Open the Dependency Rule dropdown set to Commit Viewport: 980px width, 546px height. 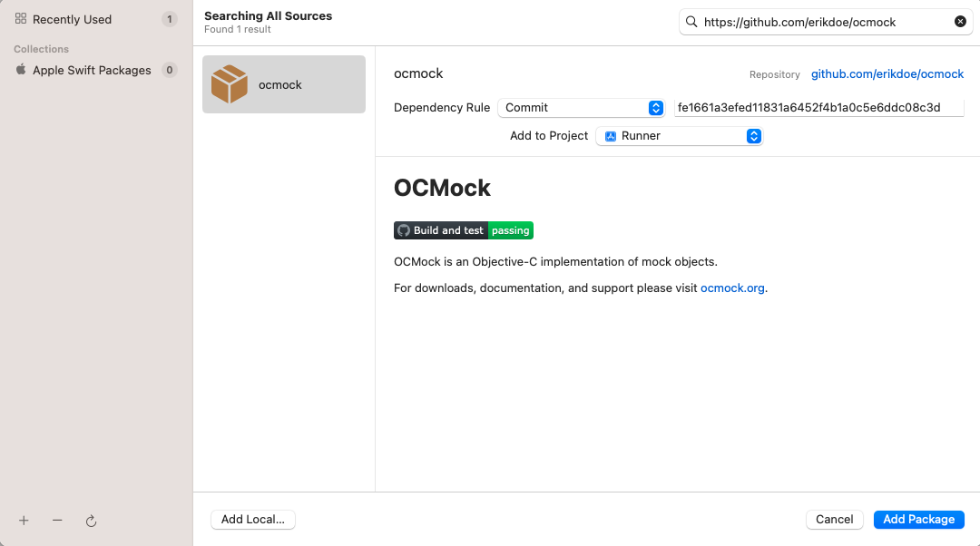coord(581,107)
